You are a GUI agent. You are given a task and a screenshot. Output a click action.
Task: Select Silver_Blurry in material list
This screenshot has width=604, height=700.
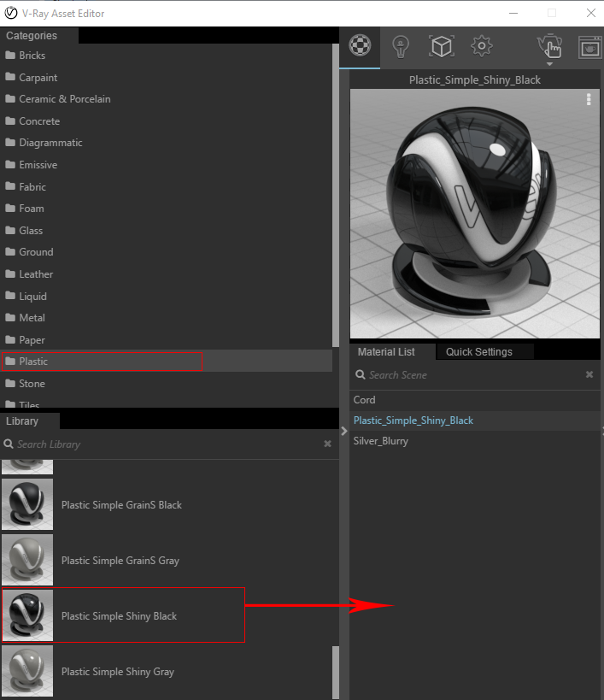pos(475,441)
